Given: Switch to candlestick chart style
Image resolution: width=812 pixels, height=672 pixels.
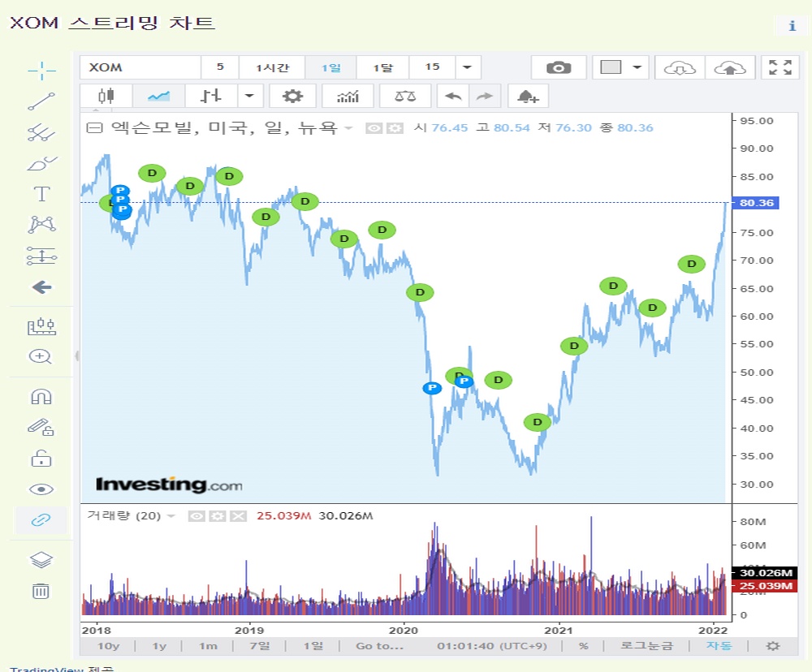Looking at the screenshot, I should click(106, 97).
